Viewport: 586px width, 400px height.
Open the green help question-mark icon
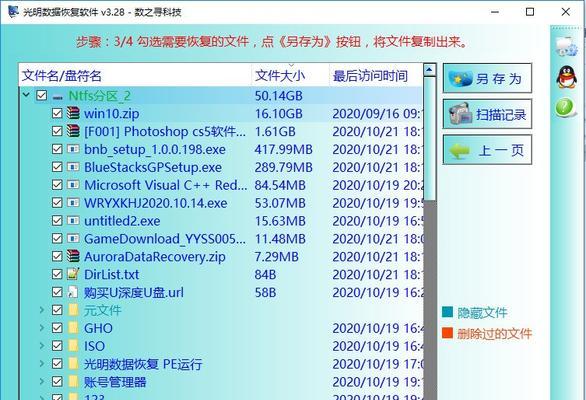[x=565, y=108]
